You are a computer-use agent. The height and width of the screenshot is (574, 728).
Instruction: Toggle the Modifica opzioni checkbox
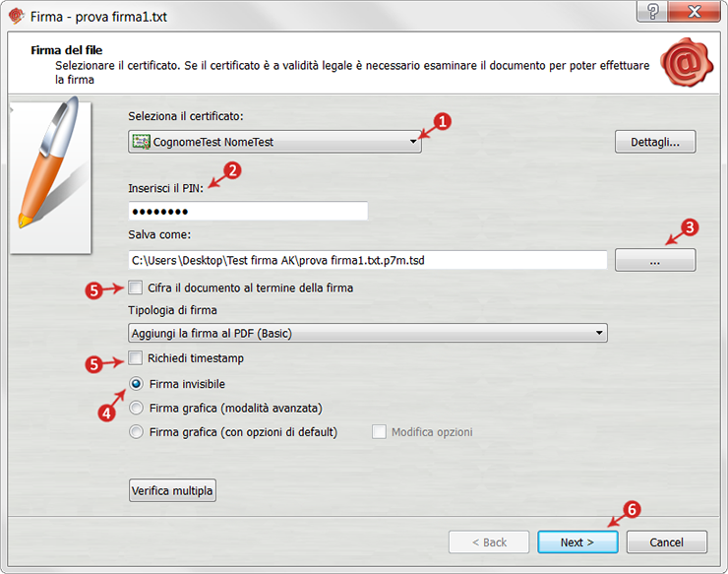point(379,432)
